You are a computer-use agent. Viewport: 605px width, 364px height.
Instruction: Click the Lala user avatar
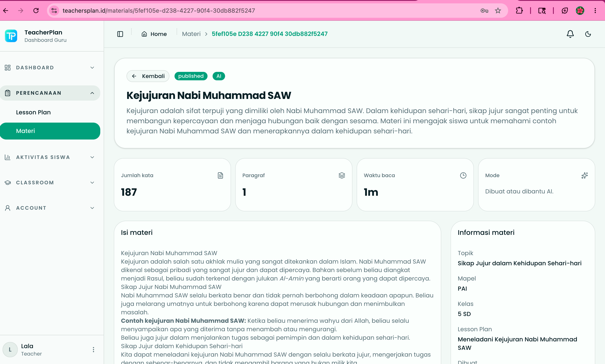click(10, 350)
